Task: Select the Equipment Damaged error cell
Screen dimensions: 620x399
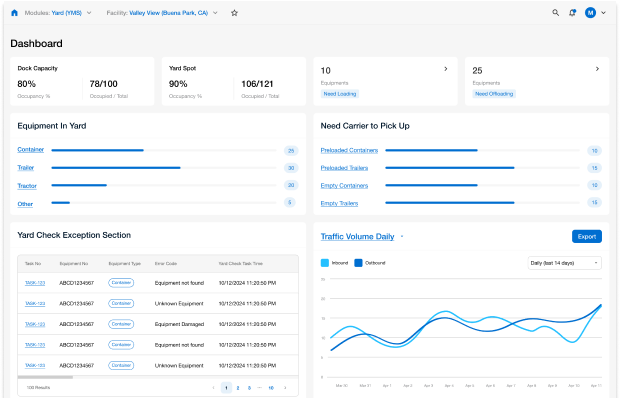Action: 179,324
